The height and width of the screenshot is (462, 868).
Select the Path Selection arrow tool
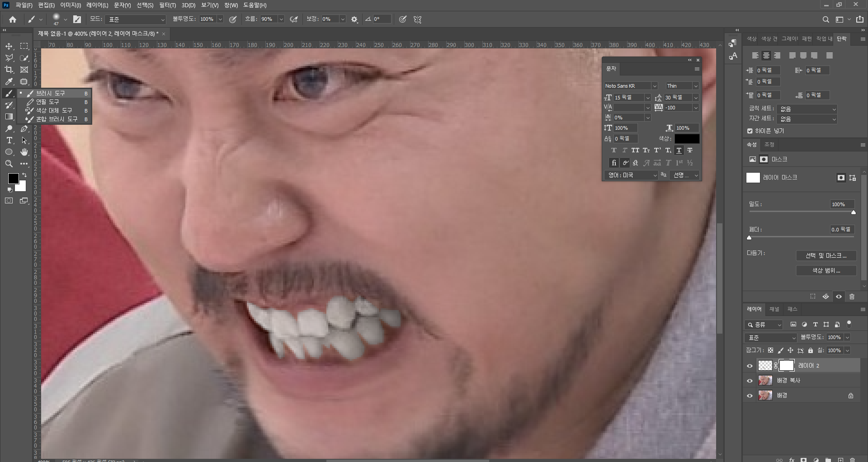[24, 140]
